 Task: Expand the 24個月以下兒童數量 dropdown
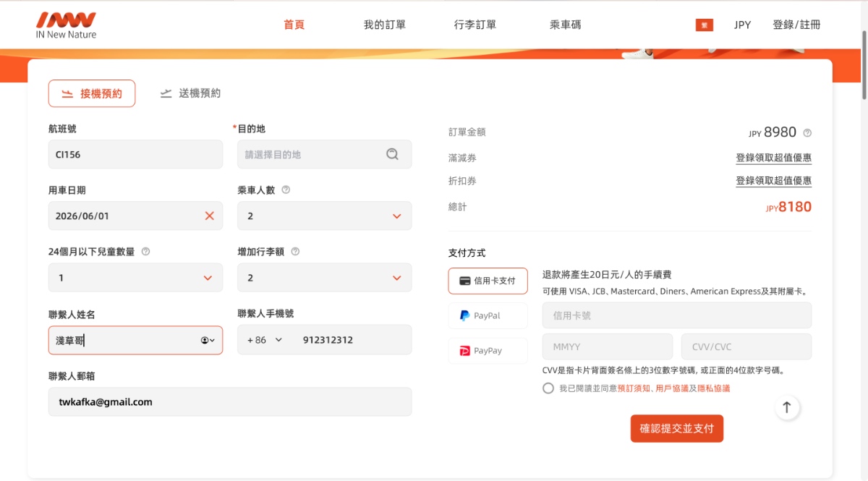coord(135,278)
